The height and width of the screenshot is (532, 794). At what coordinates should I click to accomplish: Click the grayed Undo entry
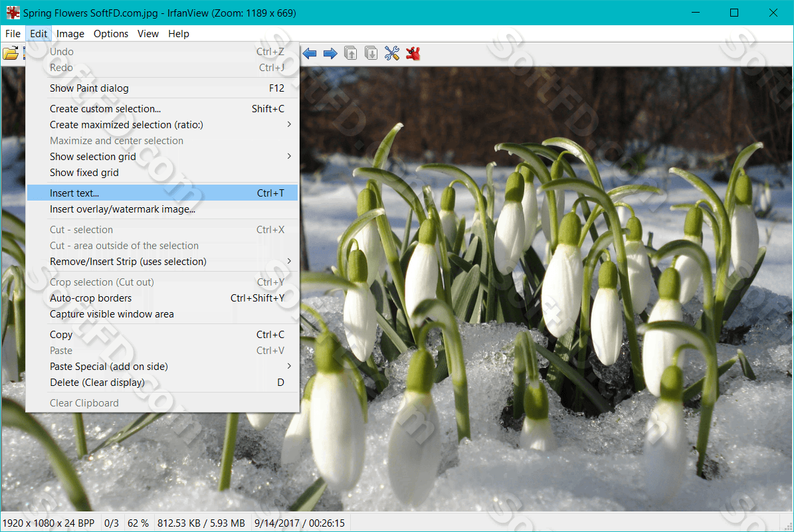coord(163,52)
